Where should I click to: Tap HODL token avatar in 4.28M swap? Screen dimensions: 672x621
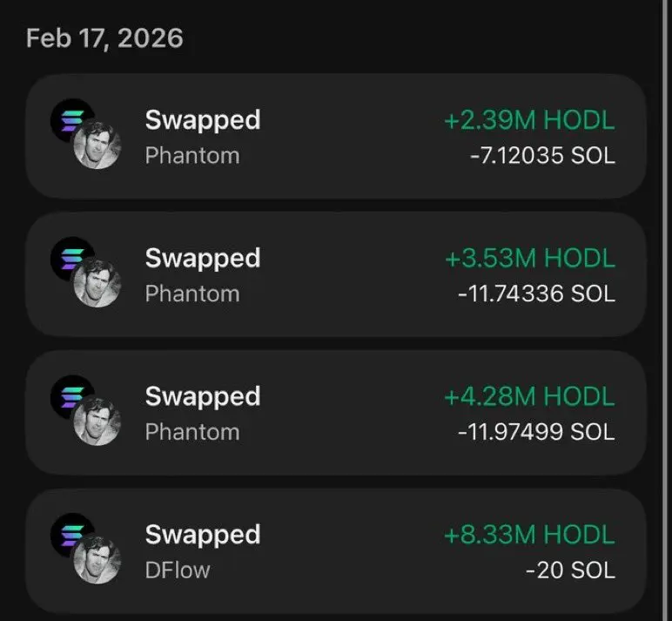point(97,422)
